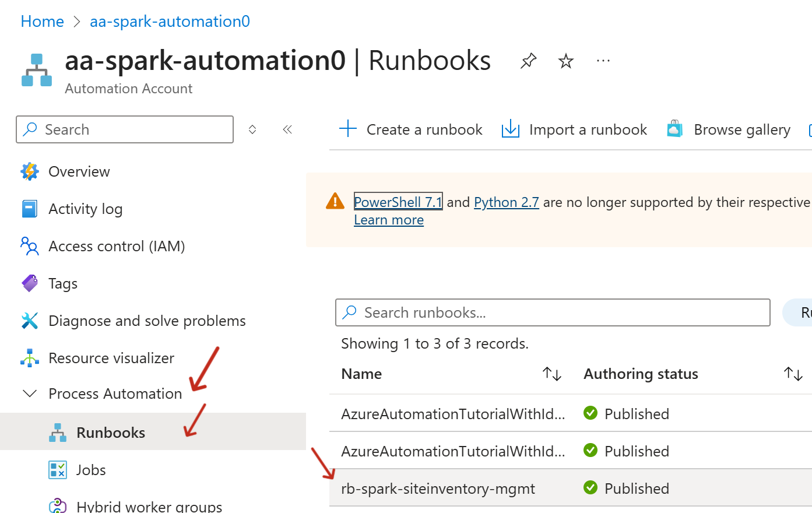Click the Learn more link
The image size is (812, 513).
(x=389, y=220)
